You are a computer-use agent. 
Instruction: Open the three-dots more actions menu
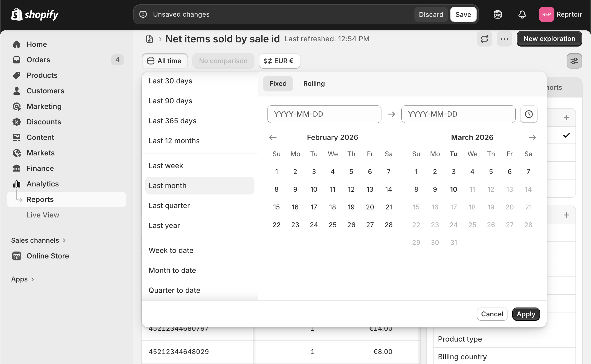coord(504,39)
